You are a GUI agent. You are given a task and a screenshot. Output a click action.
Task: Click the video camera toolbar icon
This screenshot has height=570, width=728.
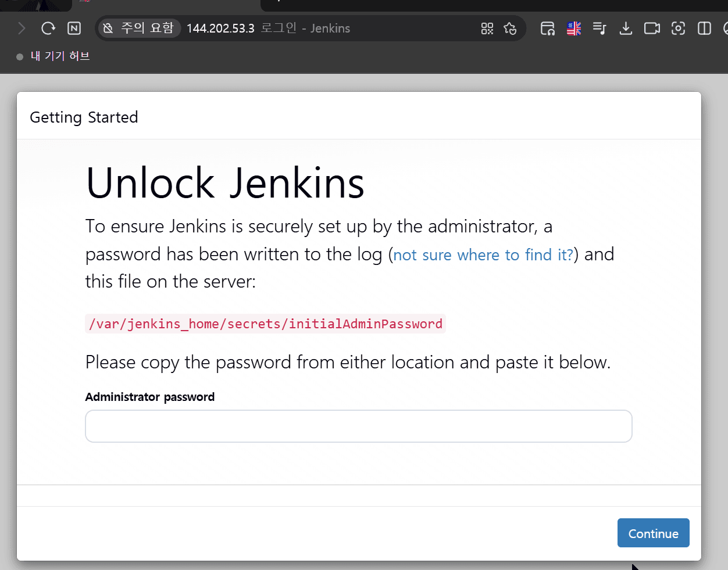coord(652,28)
